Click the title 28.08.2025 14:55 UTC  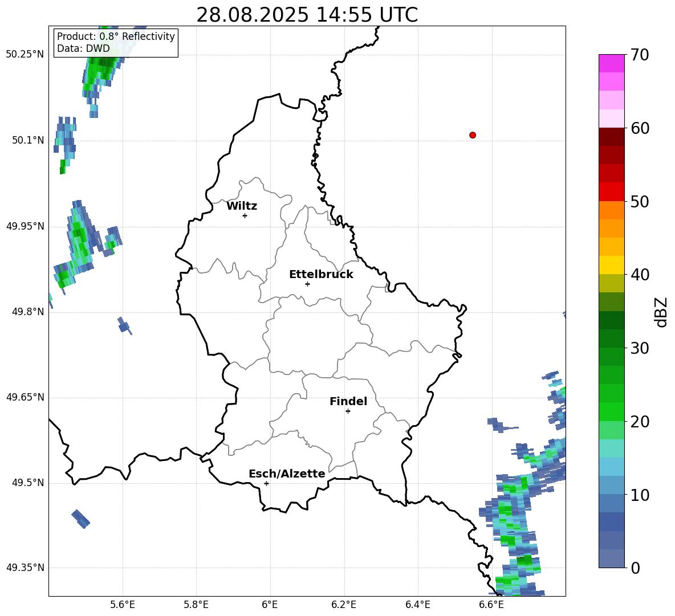coord(307,15)
